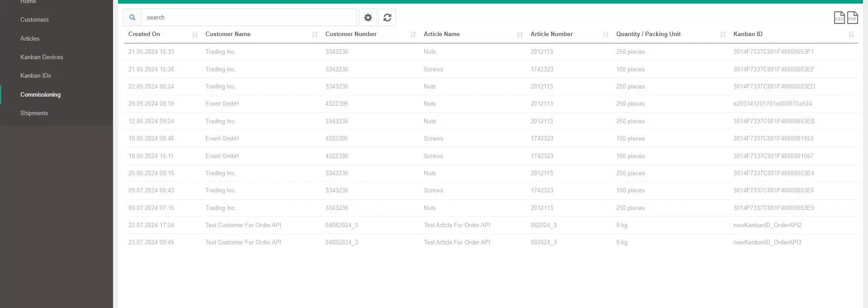Image resolution: width=868 pixels, height=308 pixels.
Task: Open Kanban IDs in sidebar
Action: [x=36, y=75]
